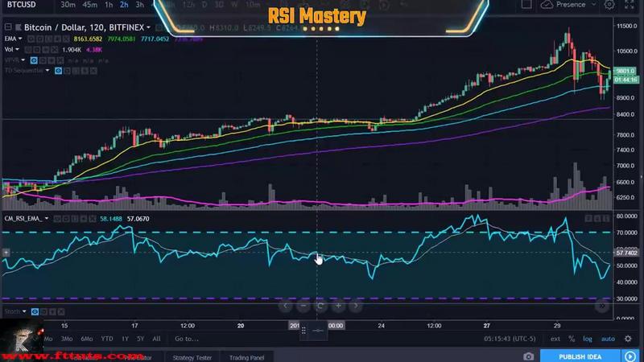644x362 pixels.
Task: Click the 05:15:43 (UTC-5) timezone clock
Action: pyautogui.click(x=510, y=339)
